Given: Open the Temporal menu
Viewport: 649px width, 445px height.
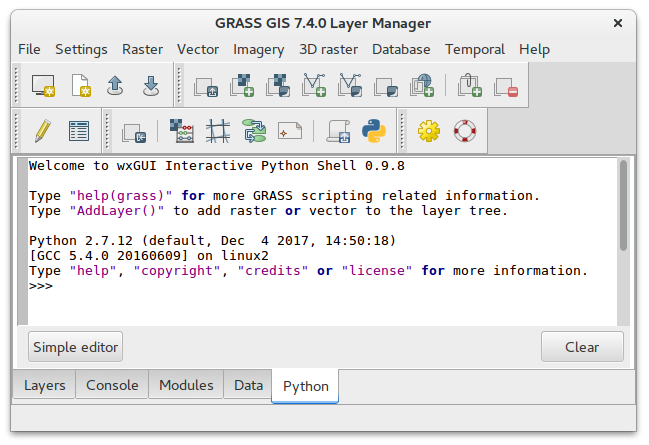Looking at the screenshot, I should pyautogui.click(x=475, y=49).
